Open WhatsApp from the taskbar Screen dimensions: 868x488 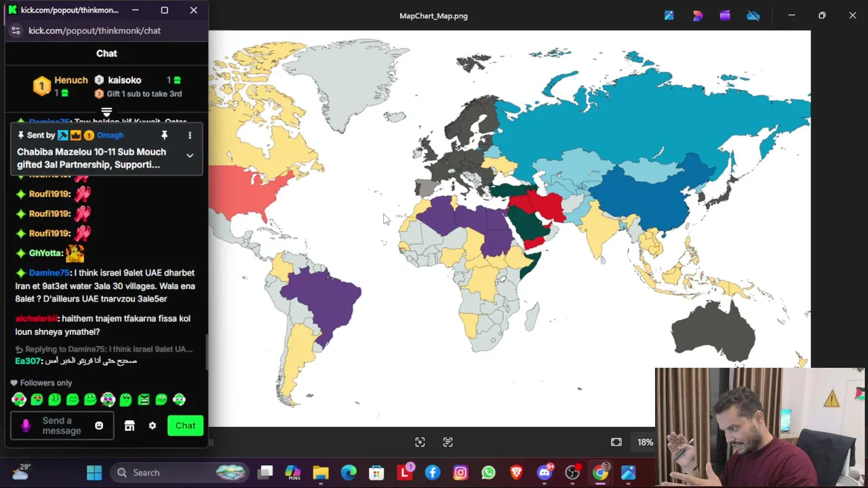click(x=488, y=472)
